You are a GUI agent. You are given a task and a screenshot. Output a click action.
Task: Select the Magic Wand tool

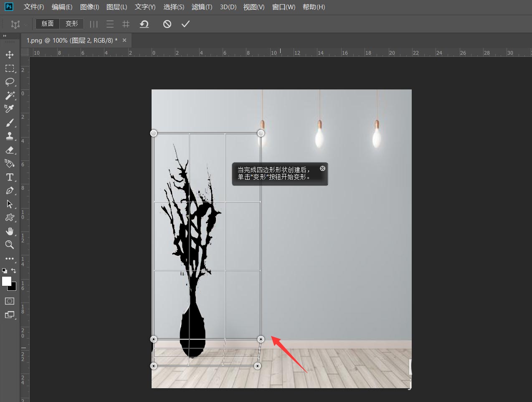(10, 95)
